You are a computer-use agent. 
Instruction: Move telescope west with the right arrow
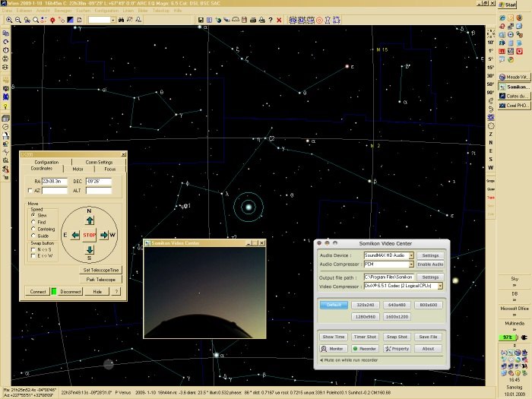click(x=104, y=235)
